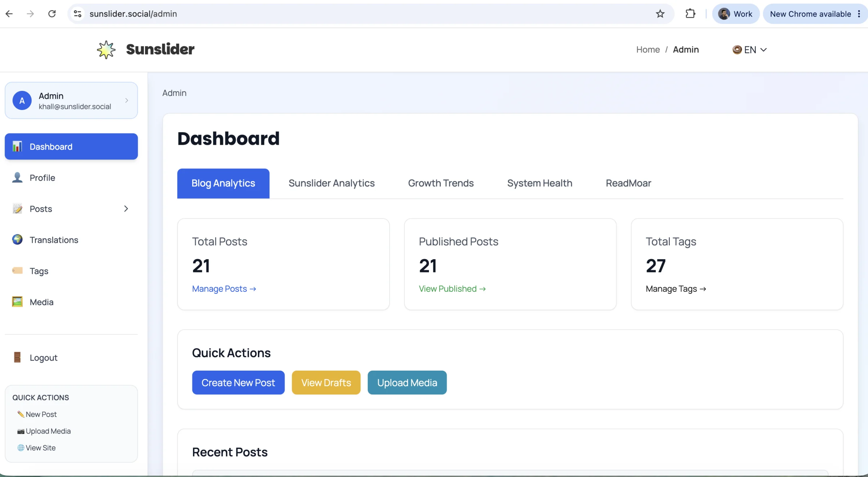Open Dashboard in the sidebar

tap(71, 147)
